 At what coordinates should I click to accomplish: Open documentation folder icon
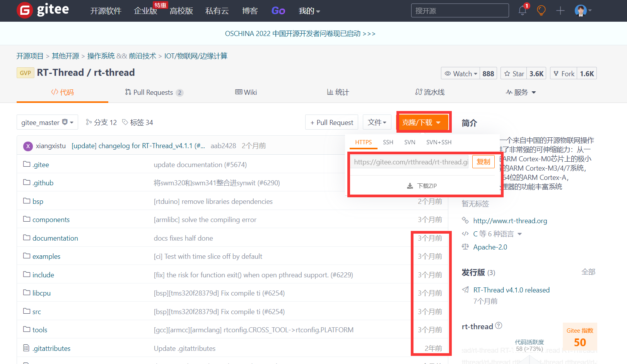27,238
